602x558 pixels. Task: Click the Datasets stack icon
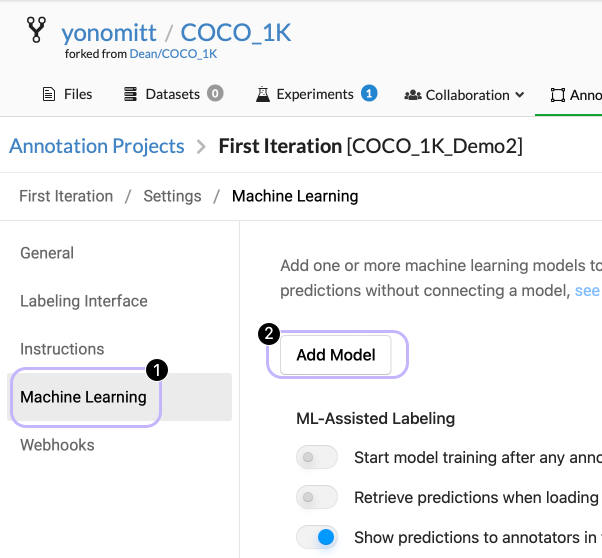(x=130, y=95)
